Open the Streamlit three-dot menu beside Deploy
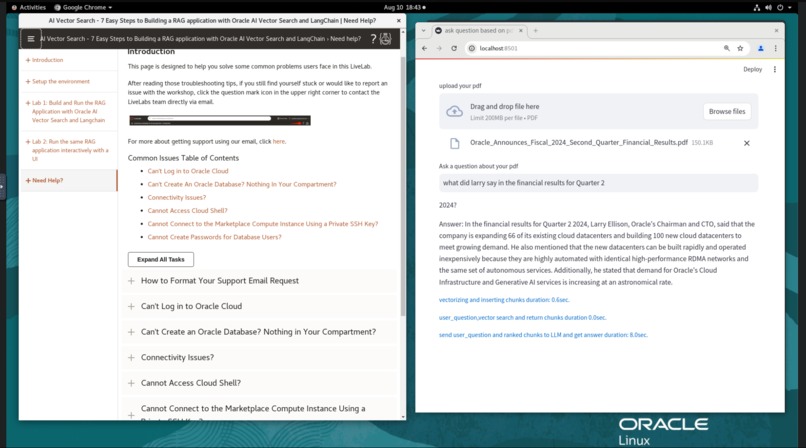 [775, 69]
